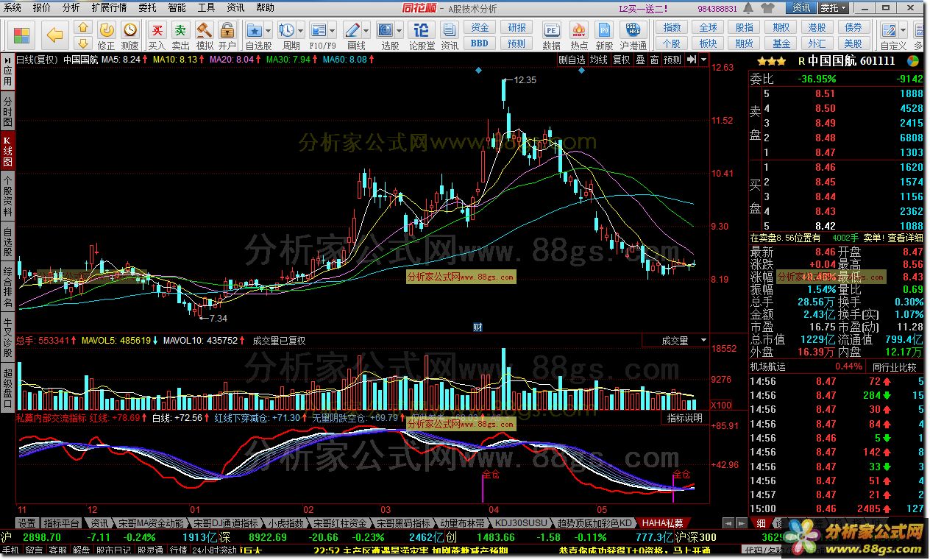
Task: Expand the dropdown arrow after 预测 above chart
Action: (x=702, y=60)
